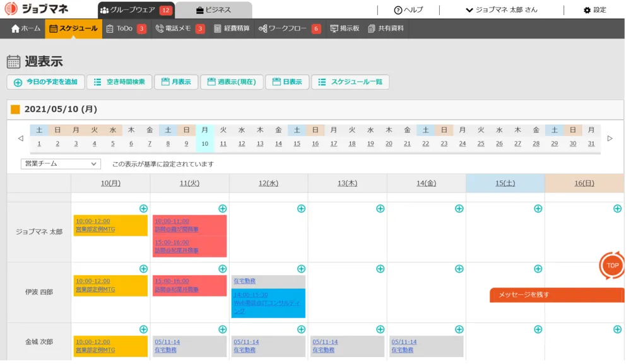This screenshot has height=364, width=631.
Task: Select the スケジュール menu item
Action: pos(73,28)
